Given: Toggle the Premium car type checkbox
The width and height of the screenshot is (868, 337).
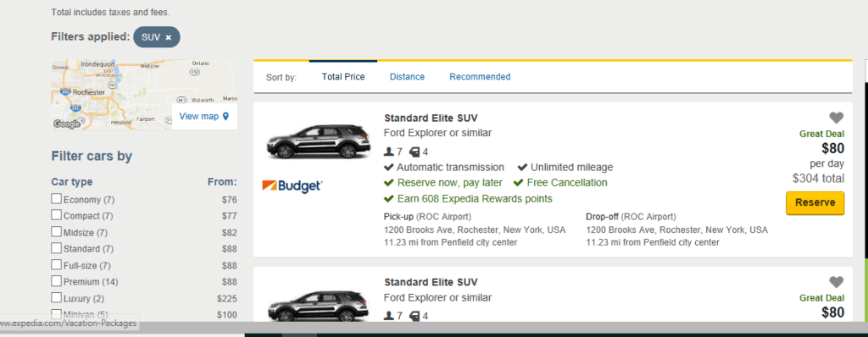Looking at the screenshot, I should 57,281.
